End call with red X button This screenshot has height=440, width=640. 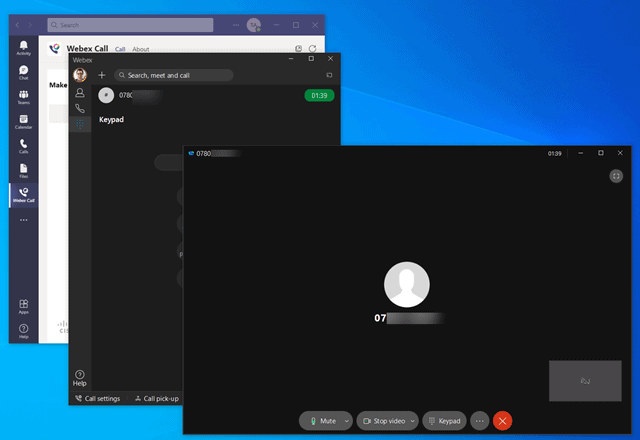click(x=502, y=421)
